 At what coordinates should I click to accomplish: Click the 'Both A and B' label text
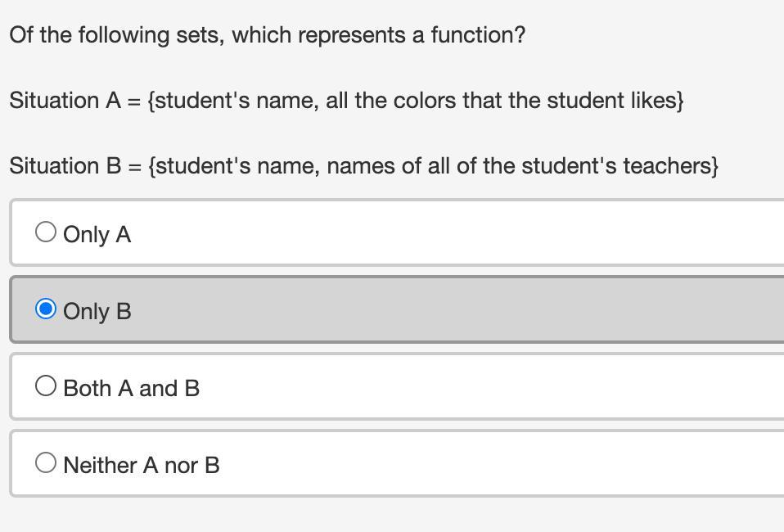coord(131,388)
